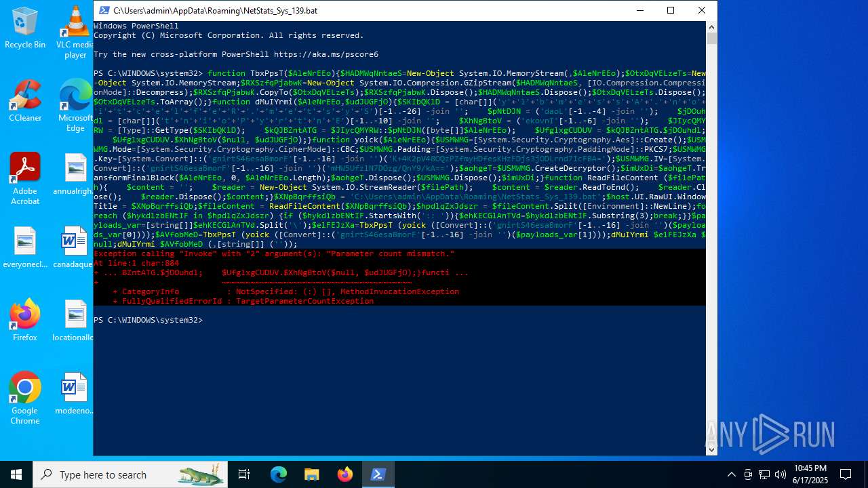Click the PowerShell scrollbar up arrow
Image resolution: width=868 pixels, height=488 pixels.
tap(711, 26)
